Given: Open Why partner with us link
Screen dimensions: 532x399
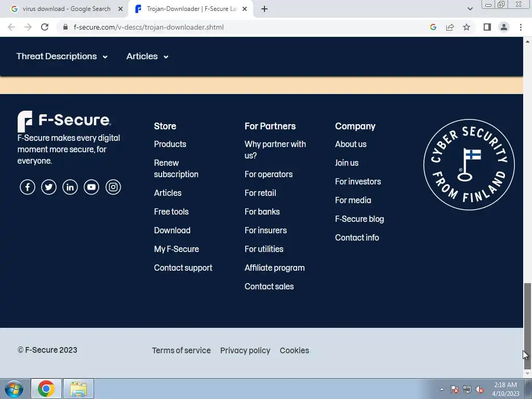Looking at the screenshot, I should point(275,150).
